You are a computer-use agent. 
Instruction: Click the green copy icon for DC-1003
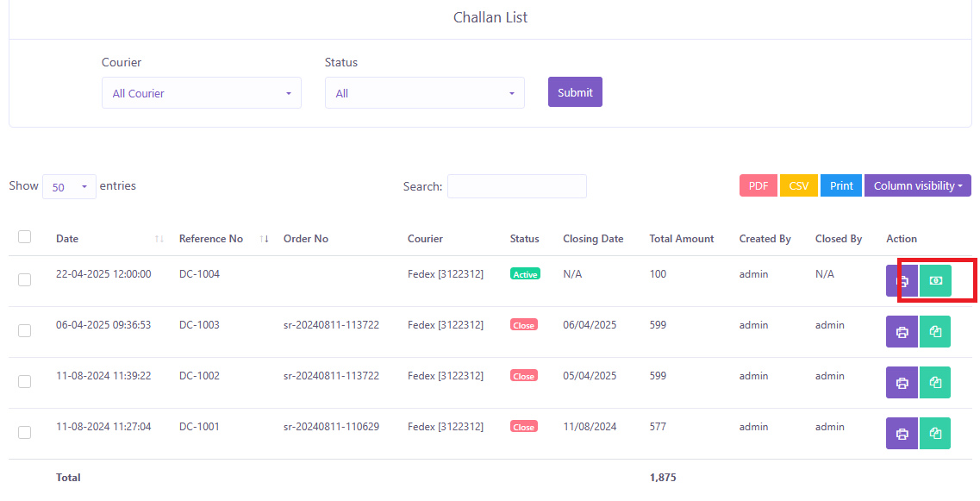click(935, 332)
